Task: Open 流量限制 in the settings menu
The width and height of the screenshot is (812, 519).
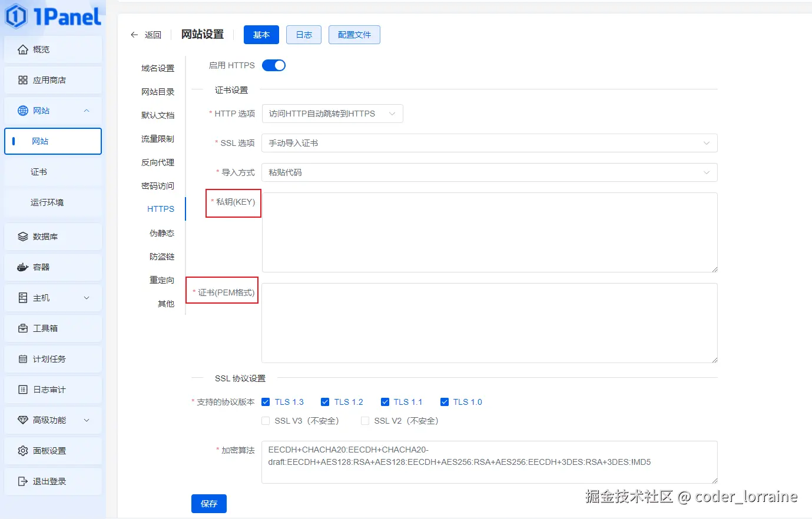Action: tap(158, 139)
